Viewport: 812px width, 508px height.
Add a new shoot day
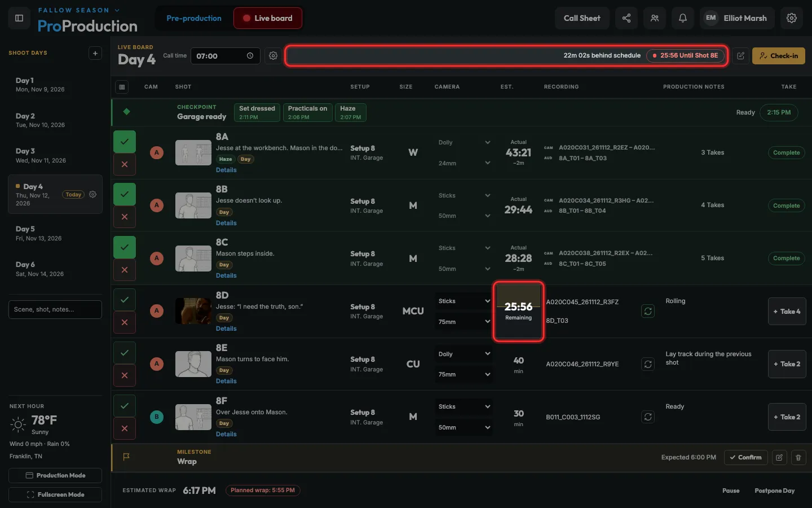[x=95, y=53]
